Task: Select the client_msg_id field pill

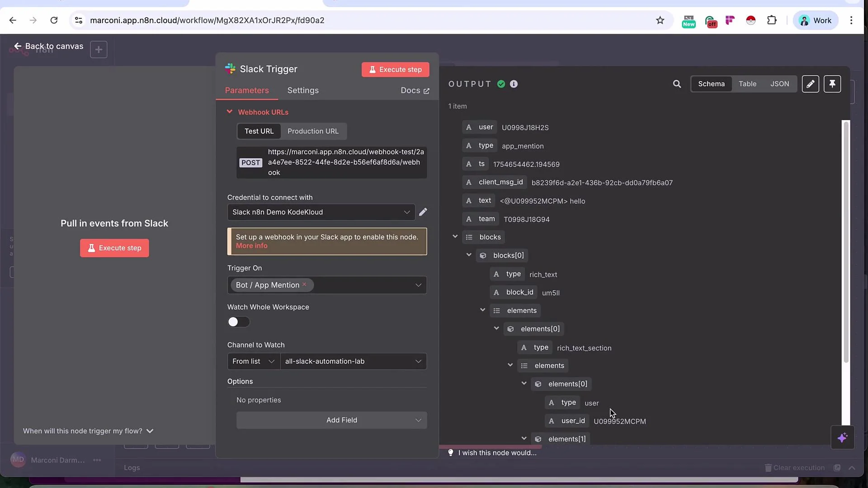Action: [x=495, y=183]
